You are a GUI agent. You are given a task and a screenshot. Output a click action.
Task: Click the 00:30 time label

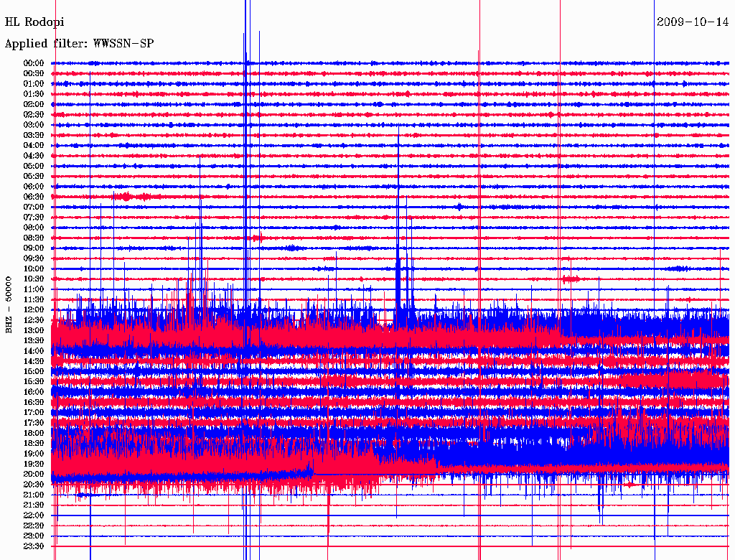pyautogui.click(x=34, y=73)
